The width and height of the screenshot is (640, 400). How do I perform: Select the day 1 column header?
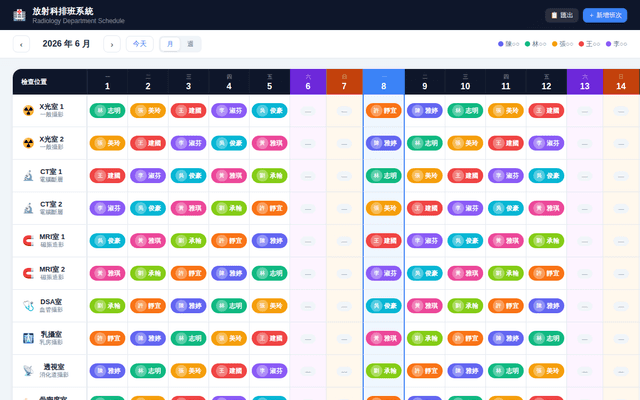pos(107,82)
